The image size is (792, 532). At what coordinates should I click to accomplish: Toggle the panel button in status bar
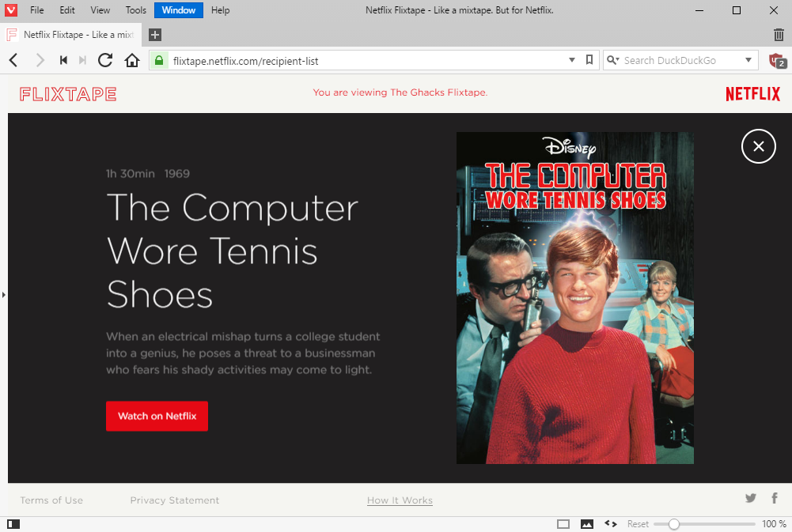(13, 524)
